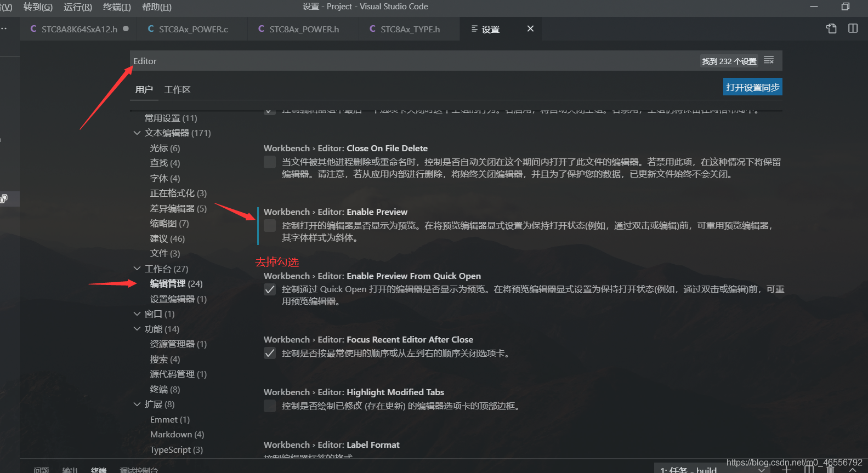868x473 pixels.
Task: Select TypeScript (3) in settings tree
Action: [x=177, y=449]
